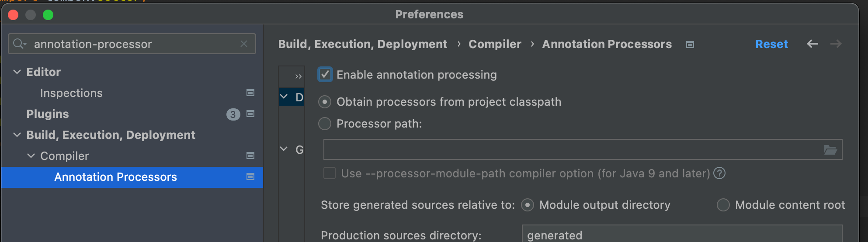This screenshot has width=868, height=242.
Task: Click the search magnifier history icon
Action: (20, 44)
